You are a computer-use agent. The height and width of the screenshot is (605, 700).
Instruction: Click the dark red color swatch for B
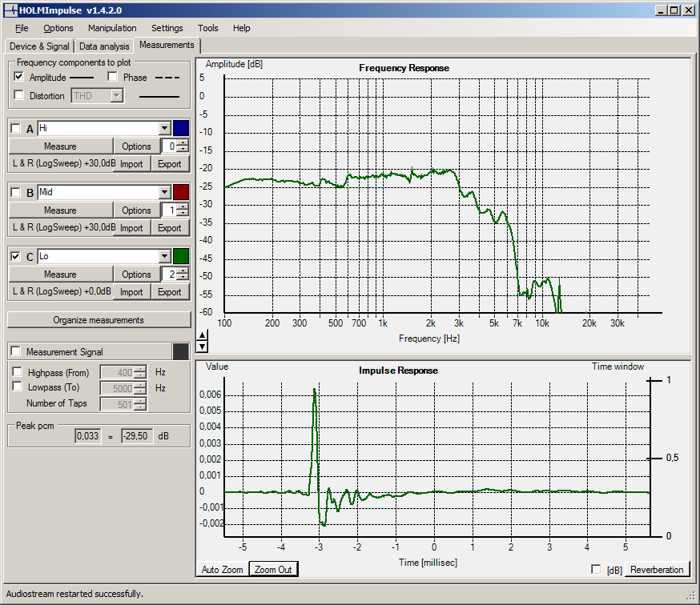pyautogui.click(x=181, y=192)
